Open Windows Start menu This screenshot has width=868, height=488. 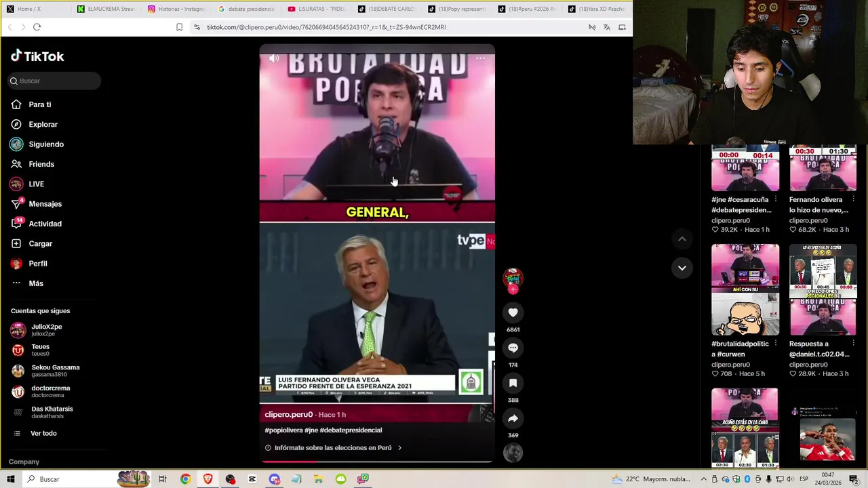click(10, 479)
